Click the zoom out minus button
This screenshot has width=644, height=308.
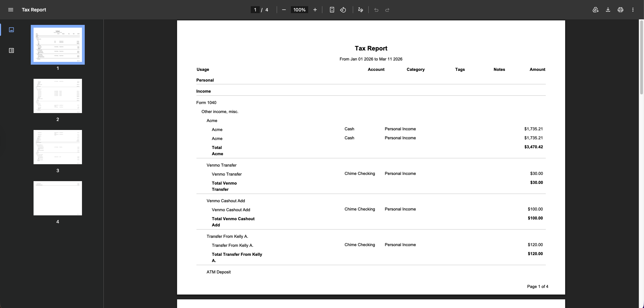tap(284, 10)
